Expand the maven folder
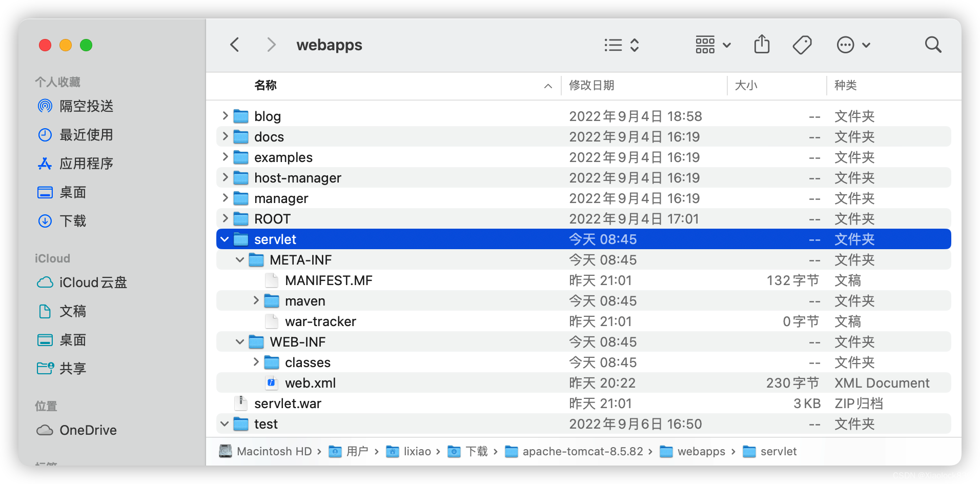The height and width of the screenshot is (484, 980). point(256,300)
